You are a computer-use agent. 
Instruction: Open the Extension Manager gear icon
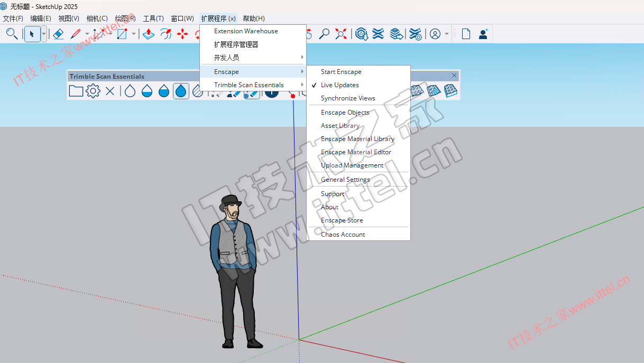(416, 34)
